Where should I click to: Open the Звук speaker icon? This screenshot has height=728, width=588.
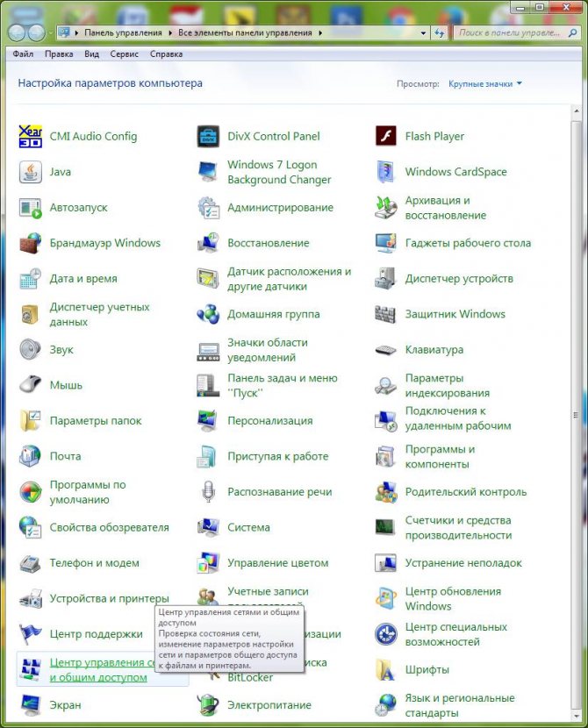30,350
